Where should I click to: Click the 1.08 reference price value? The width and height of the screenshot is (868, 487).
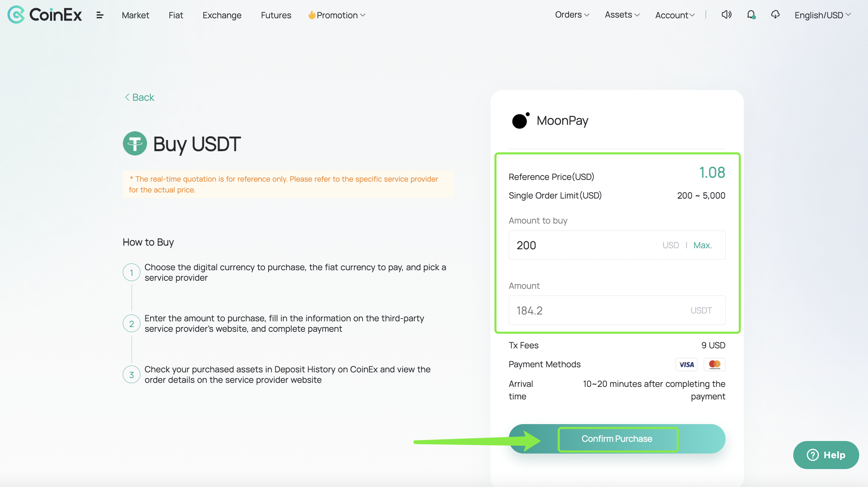click(x=712, y=172)
